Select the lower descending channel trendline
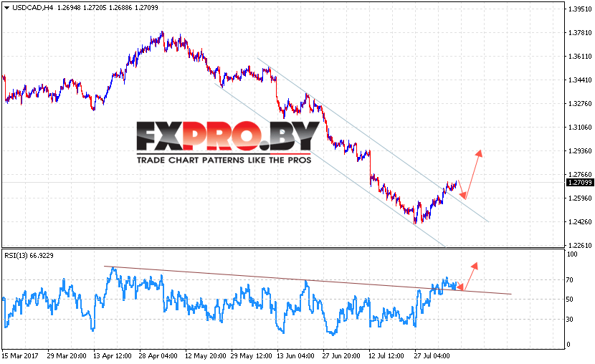Screen dimensions: 595x364 tap(330, 166)
